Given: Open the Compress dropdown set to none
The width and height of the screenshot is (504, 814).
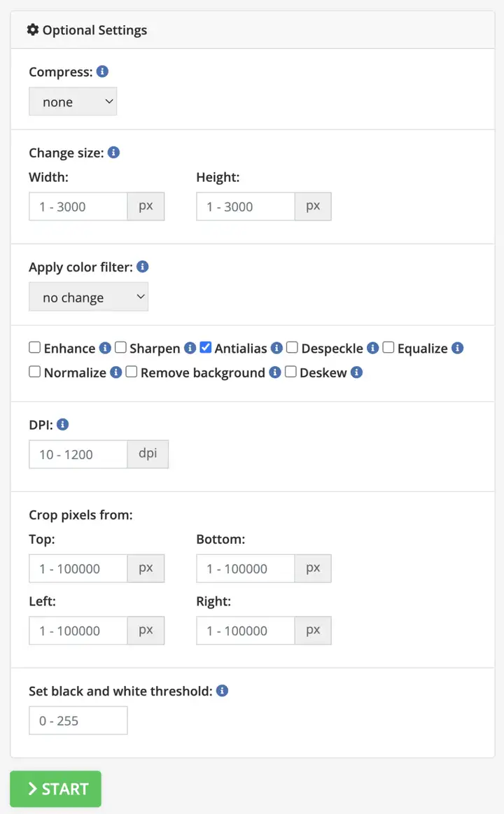Looking at the screenshot, I should coord(73,101).
